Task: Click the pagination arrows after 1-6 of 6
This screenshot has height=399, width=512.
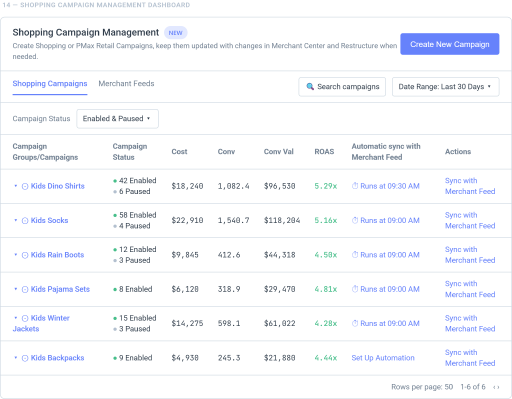Action: click(x=496, y=387)
